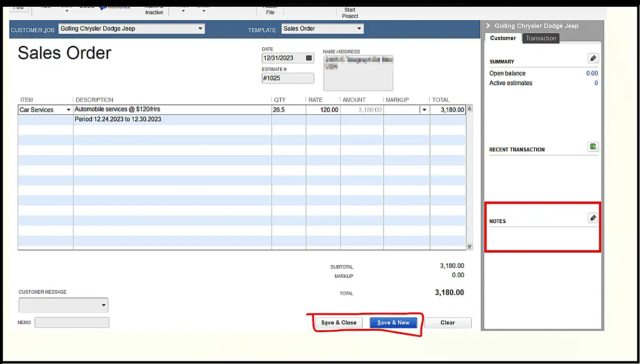The image size is (640, 364).
Task: Click the Clear button
Action: click(x=448, y=323)
